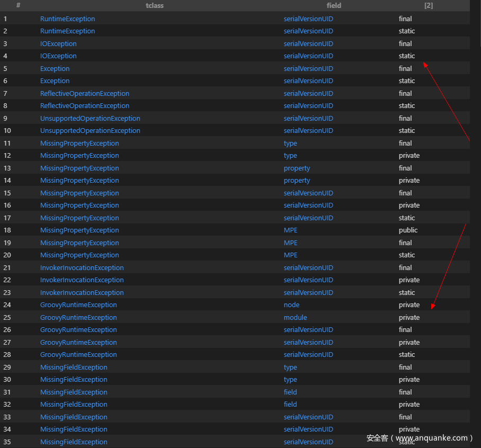
Task: Click the # column header
Action: (x=18, y=5)
